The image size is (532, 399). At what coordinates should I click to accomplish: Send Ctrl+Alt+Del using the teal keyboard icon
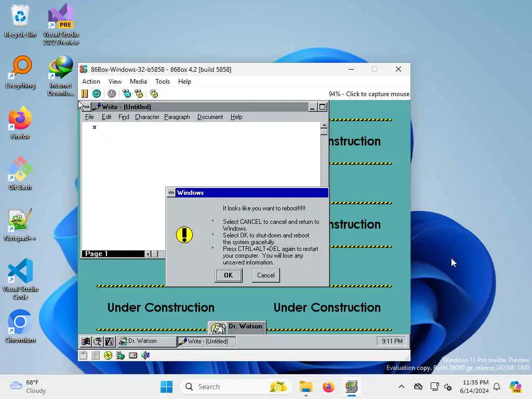[x=127, y=94]
